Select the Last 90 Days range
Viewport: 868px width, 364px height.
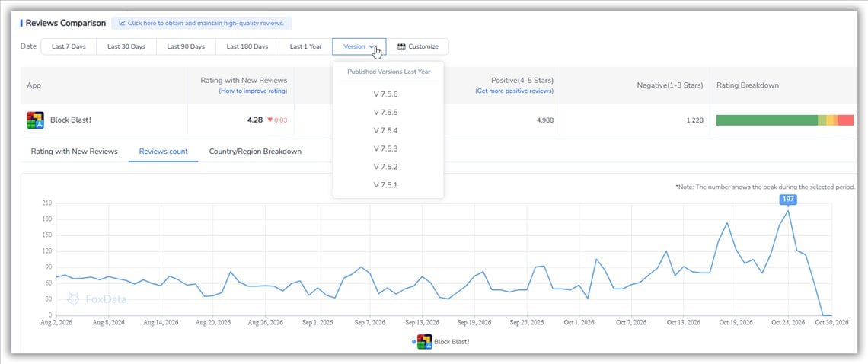(x=186, y=46)
